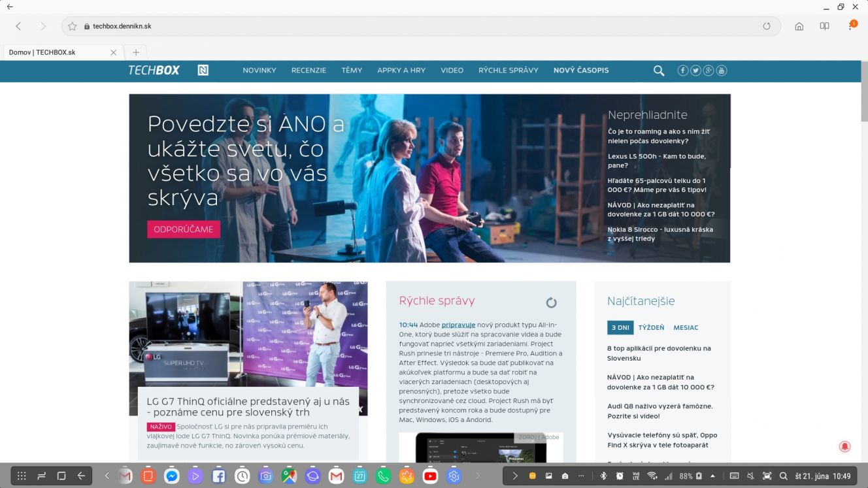Open TECHBOX Twitter page icon

click(x=695, y=71)
